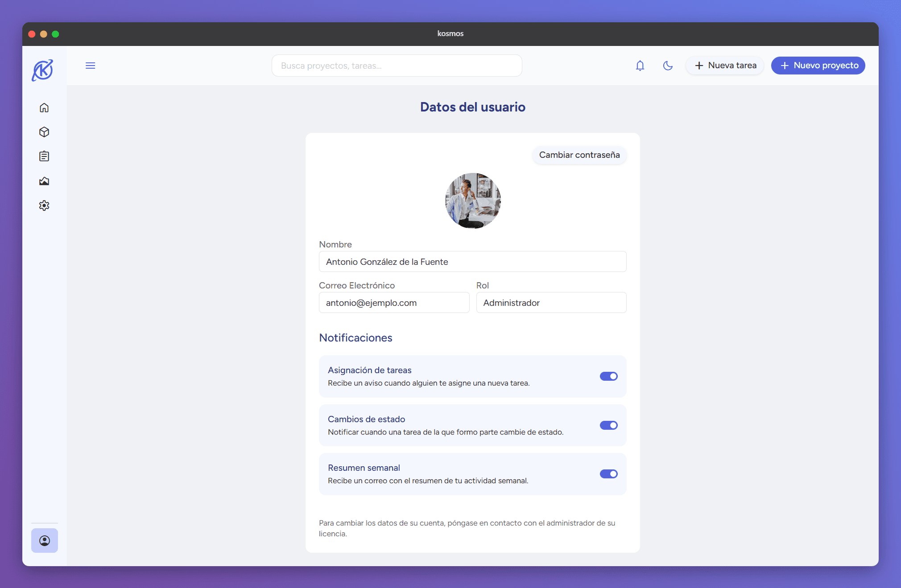Expand sidebar with hamburger menu icon

91,66
